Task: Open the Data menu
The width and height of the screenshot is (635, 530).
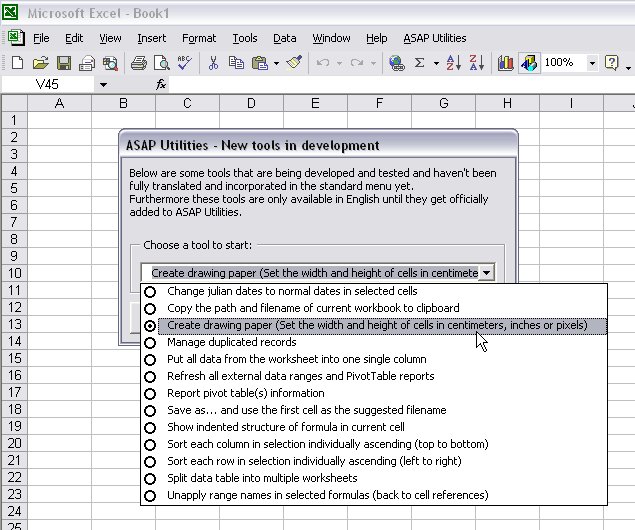Action: 284,38
